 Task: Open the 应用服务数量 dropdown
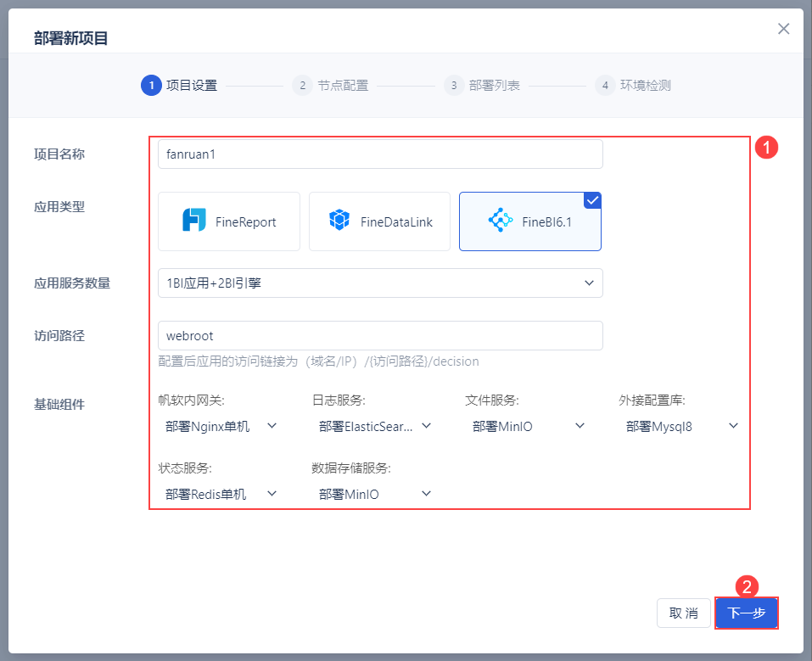click(x=380, y=283)
